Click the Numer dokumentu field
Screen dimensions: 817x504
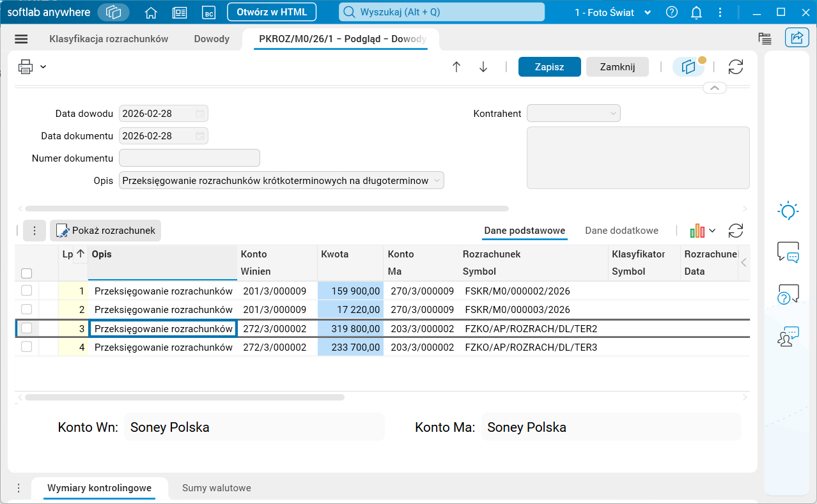click(189, 158)
